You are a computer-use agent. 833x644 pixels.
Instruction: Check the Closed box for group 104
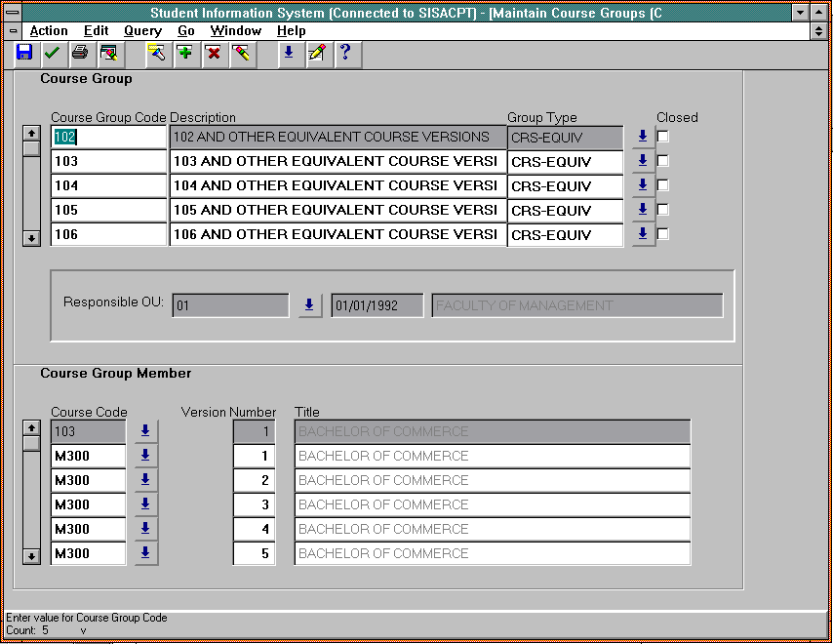click(x=663, y=185)
